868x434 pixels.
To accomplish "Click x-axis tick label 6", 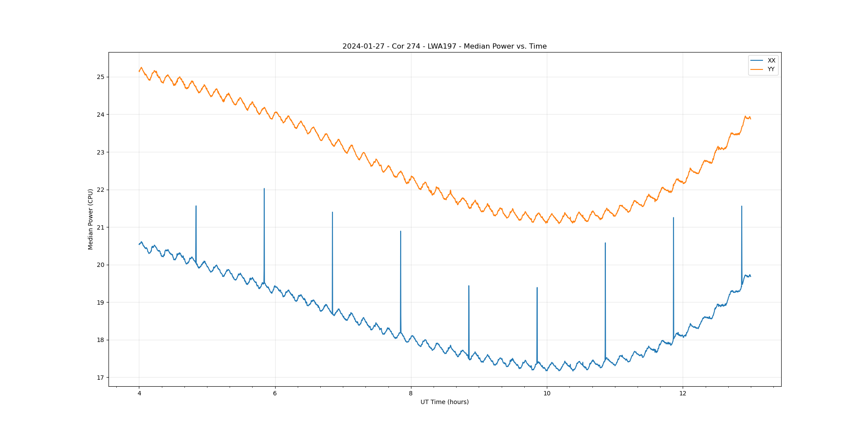I will pos(275,394).
